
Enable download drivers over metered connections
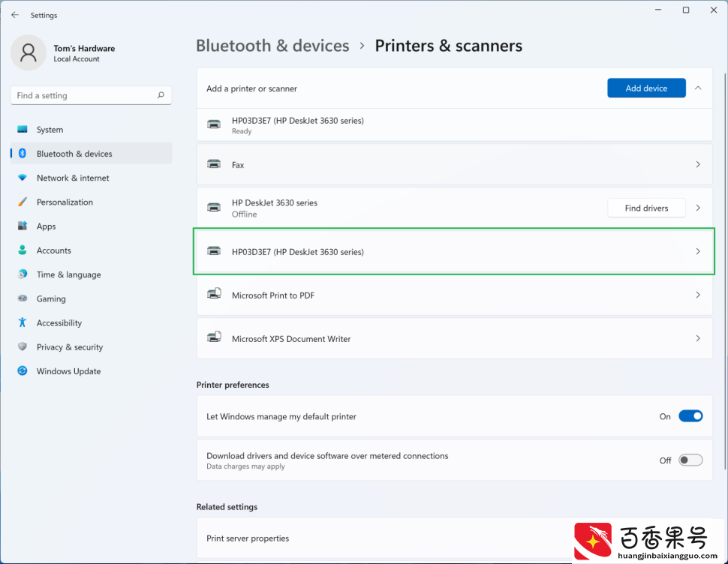(x=690, y=460)
